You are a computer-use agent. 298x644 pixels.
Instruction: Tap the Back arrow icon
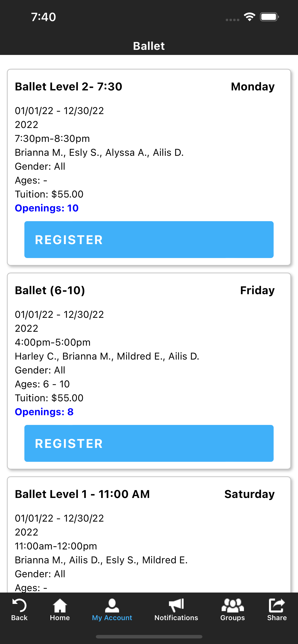point(19,605)
